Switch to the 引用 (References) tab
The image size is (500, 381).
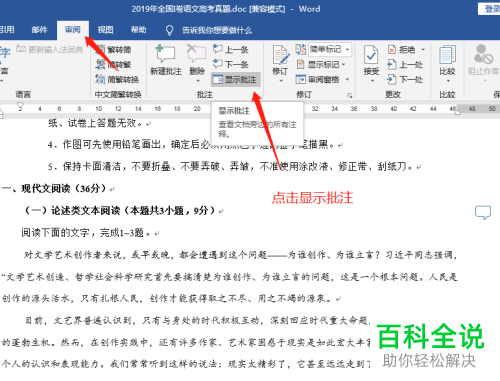(7, 30)
